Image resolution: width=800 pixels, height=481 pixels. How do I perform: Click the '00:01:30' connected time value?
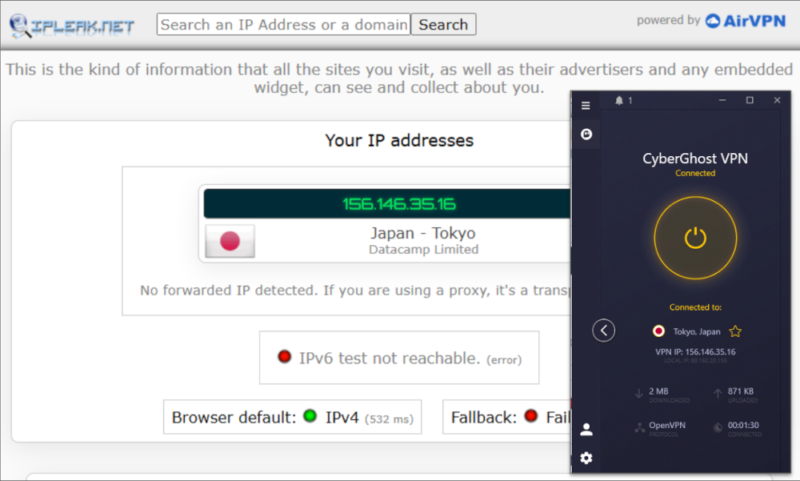click(x=743, y=425)
